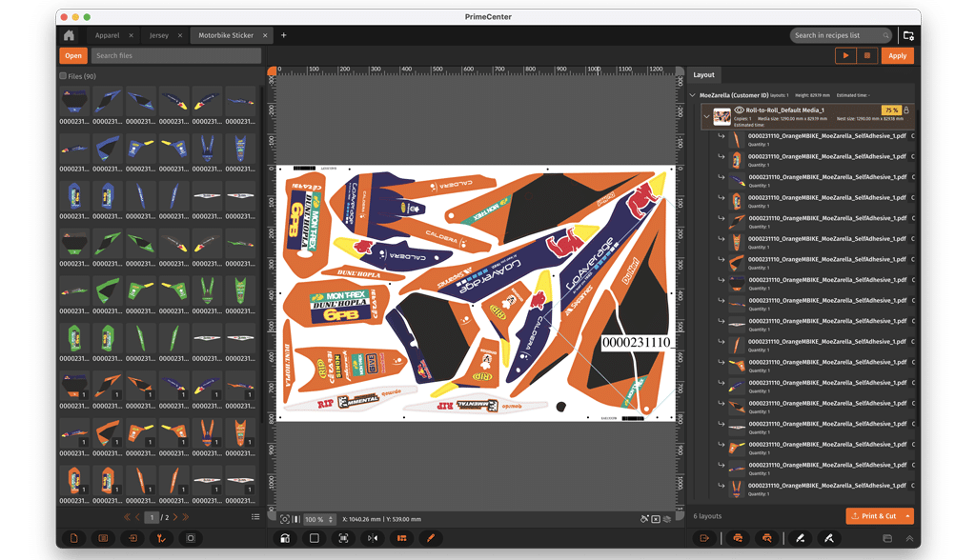976x560 pixels.
Task: Click the dashed square icon in bottom-left toolbar
Action: click(x=191, y=538)
